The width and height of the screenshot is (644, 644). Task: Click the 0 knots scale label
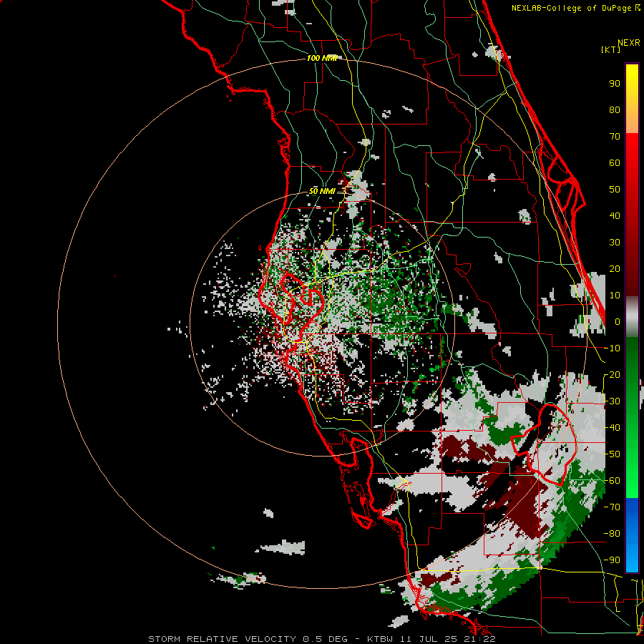click(617, 322)
